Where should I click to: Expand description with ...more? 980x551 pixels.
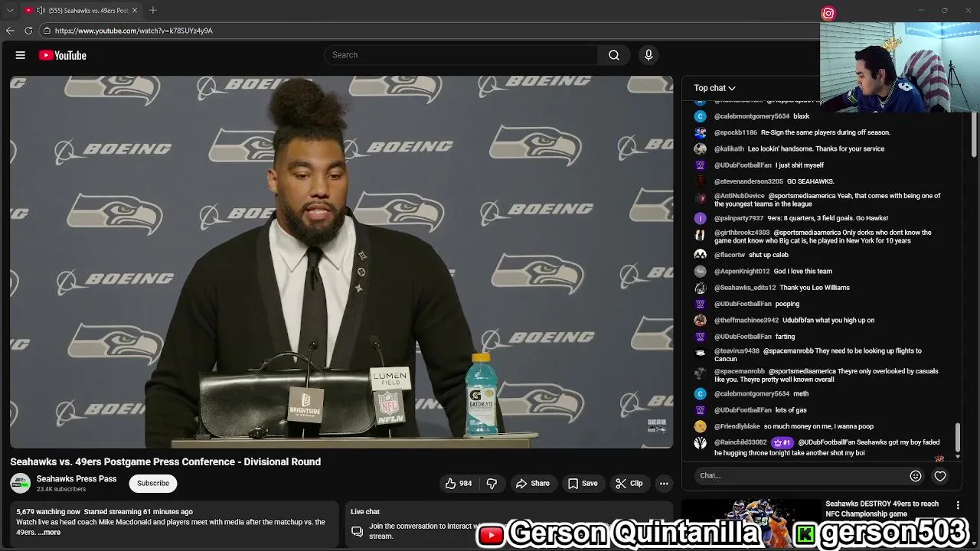click(x=49, y=532)
